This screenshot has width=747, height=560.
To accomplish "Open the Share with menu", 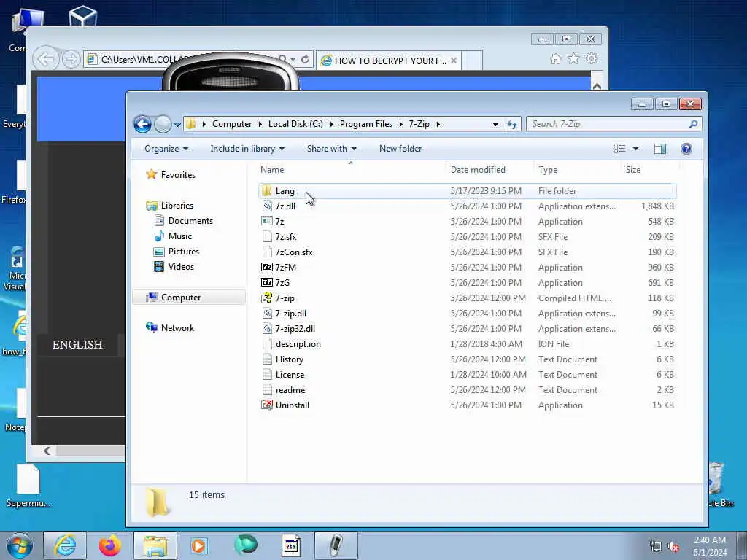I will click(332, 149).
